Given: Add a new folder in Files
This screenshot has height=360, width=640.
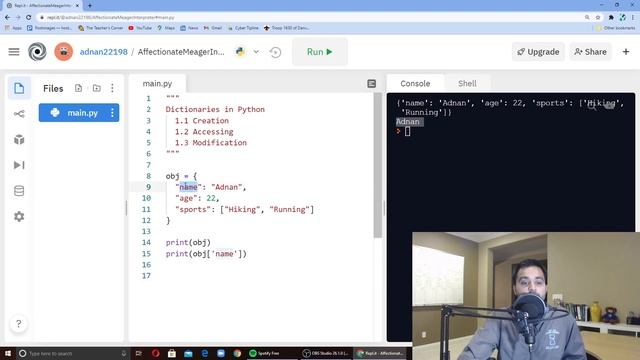Looking at the screenshot, I should coord(97,88).
